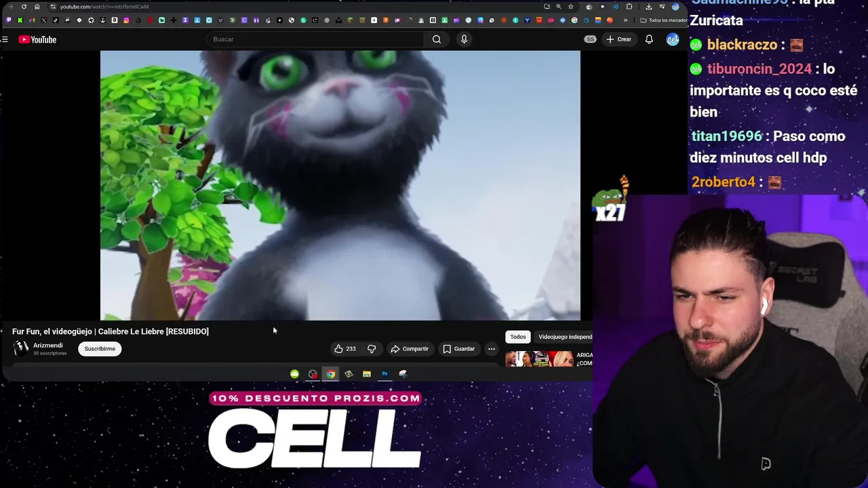Focus the Buscar search field

click(x=315, y=39)
